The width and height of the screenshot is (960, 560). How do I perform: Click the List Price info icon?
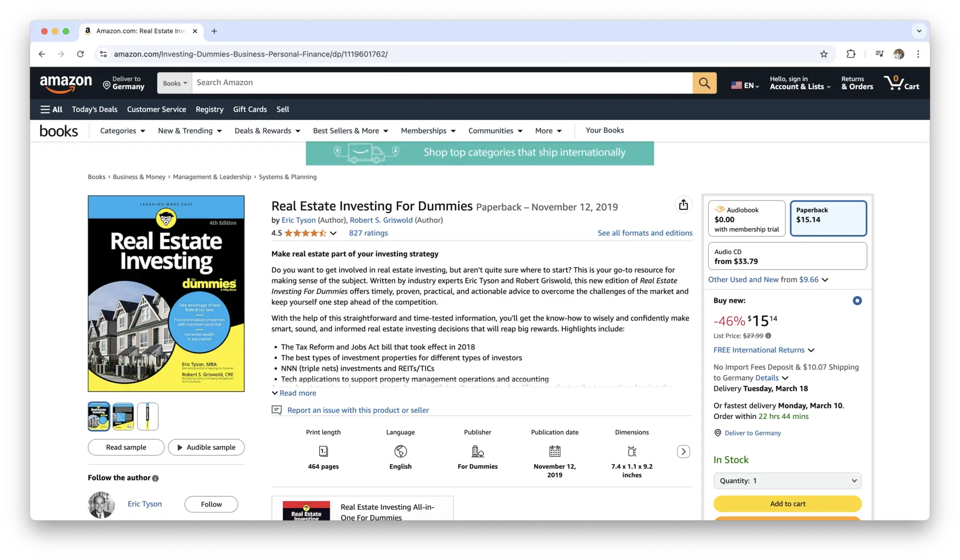click(769, 336)
